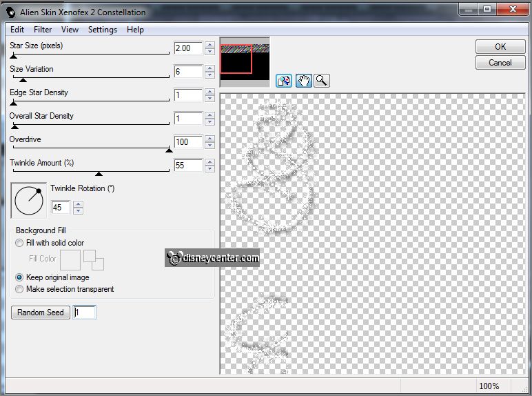The height and width of the screenshot is (396, 532).
Task: Click the Overdrive value field
Action: 189,142
